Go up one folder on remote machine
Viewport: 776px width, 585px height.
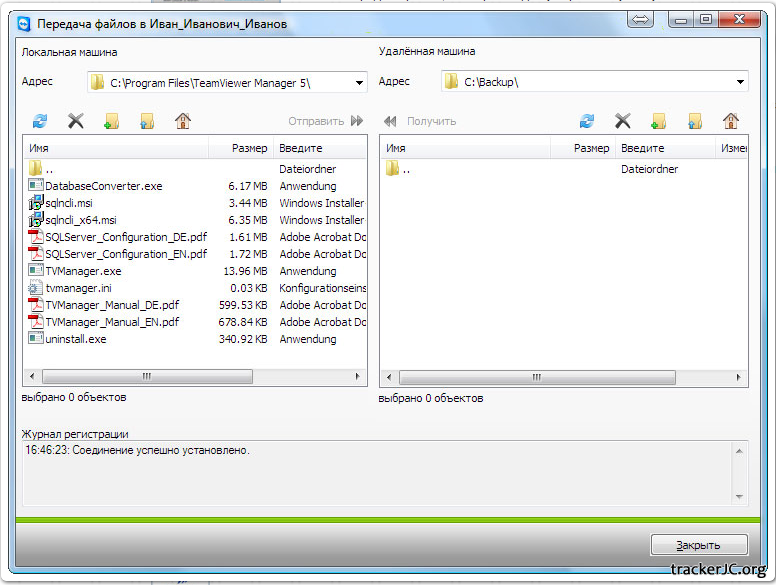pyautogui.click(x=694, y=121)
